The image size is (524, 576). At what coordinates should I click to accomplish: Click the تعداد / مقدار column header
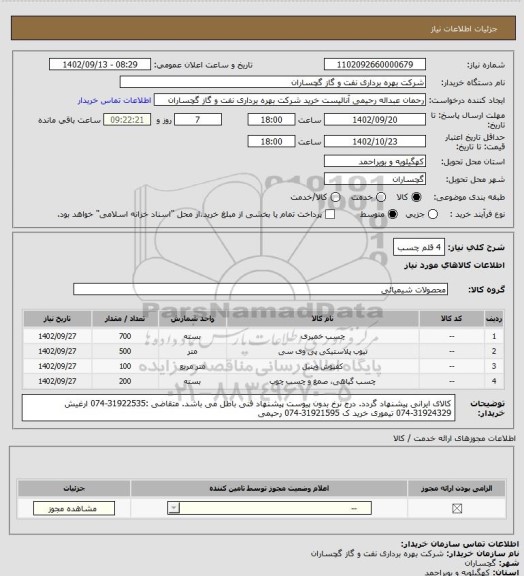pos(125,318)
